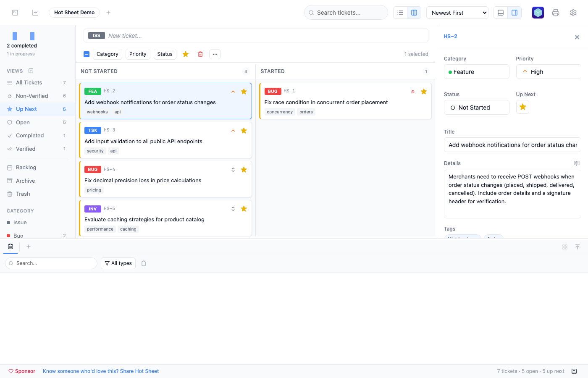Click the FEA category badge on HS-2
This screenshot has height=378, width=588.
coord(93,91)
